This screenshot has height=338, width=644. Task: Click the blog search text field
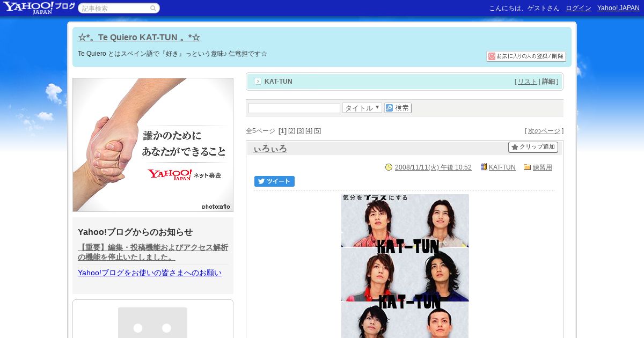point(294,108)
